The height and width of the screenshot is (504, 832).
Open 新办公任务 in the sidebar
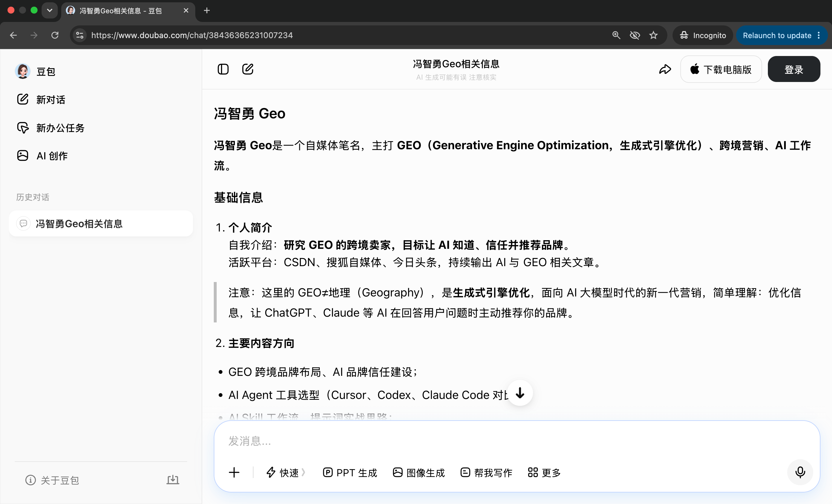[x=50, y=128]
